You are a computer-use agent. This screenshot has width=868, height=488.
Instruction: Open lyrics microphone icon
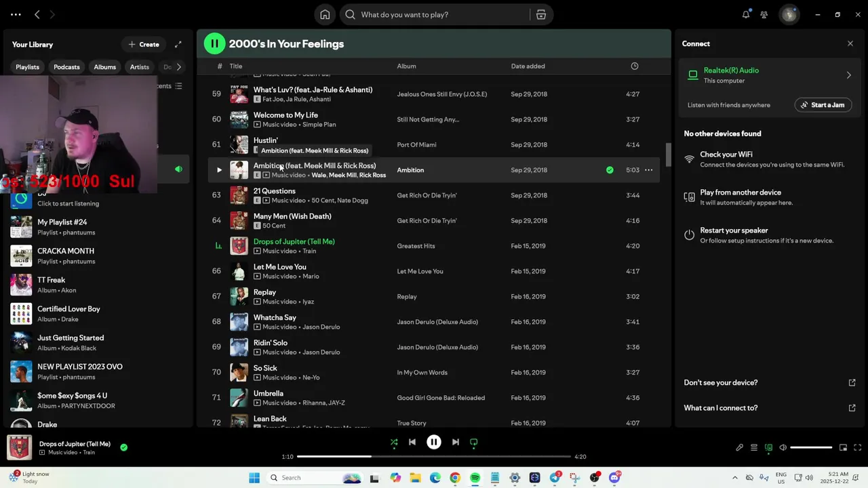point(739,447)
